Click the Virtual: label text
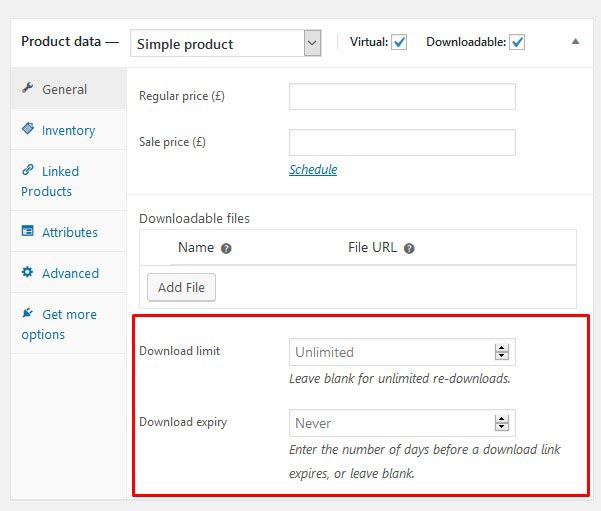The width and height of the screenshot is (601, 511). 369,42
